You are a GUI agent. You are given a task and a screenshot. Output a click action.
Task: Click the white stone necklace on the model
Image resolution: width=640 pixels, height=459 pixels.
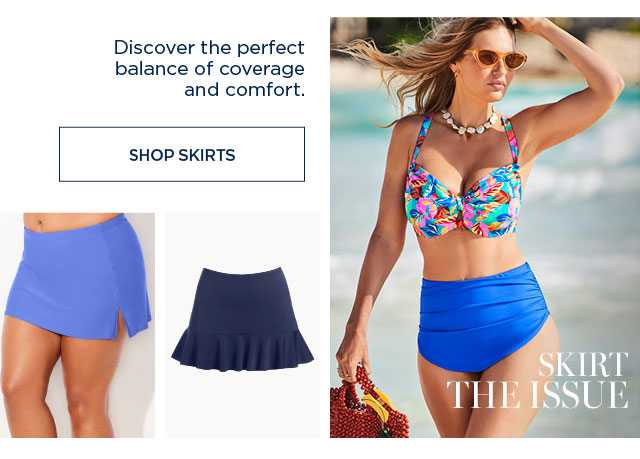[470, 121]
